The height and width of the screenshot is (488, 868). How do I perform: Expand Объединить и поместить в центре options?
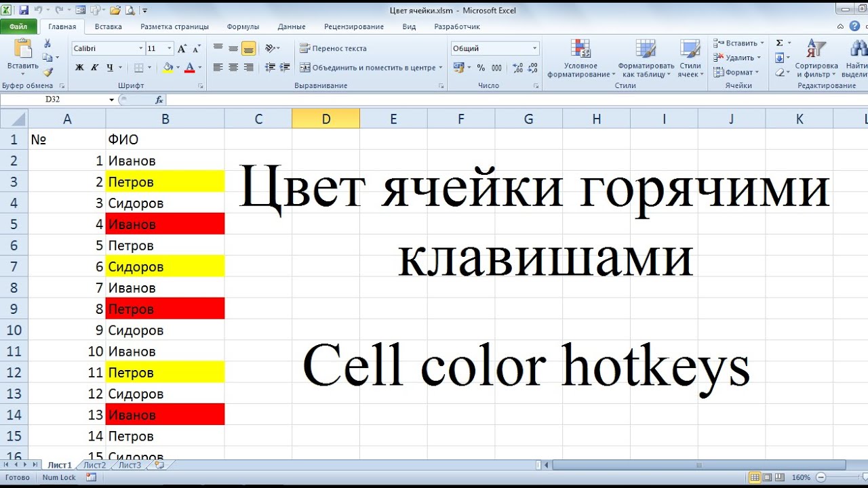tap(441, 68)
